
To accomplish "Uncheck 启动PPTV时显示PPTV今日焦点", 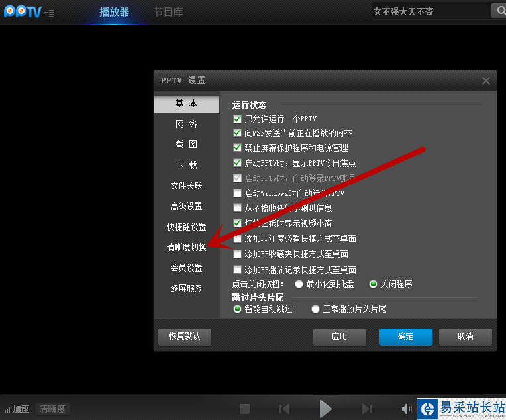I will click(237, 163).
